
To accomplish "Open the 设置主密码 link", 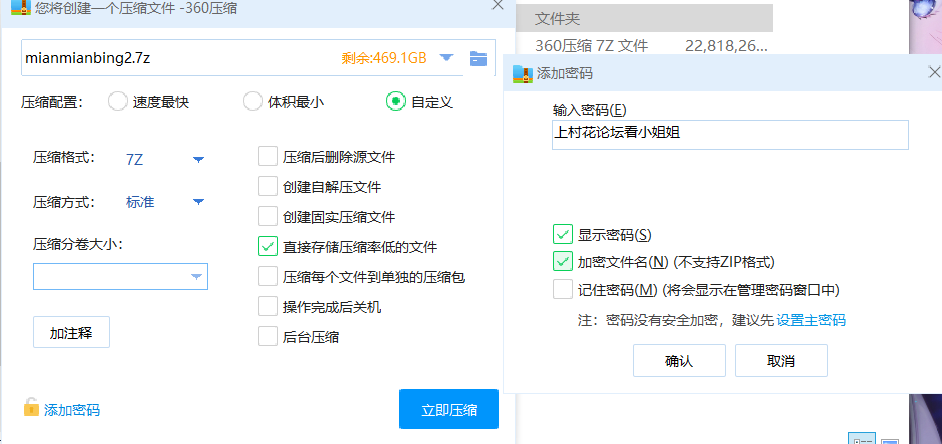I will (811, 320).
